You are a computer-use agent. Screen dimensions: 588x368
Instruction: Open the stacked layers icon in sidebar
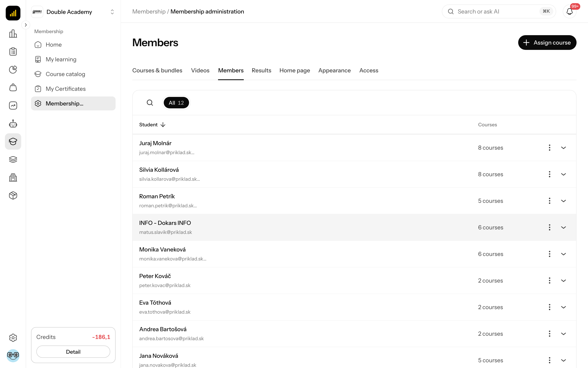click(13, 159)
